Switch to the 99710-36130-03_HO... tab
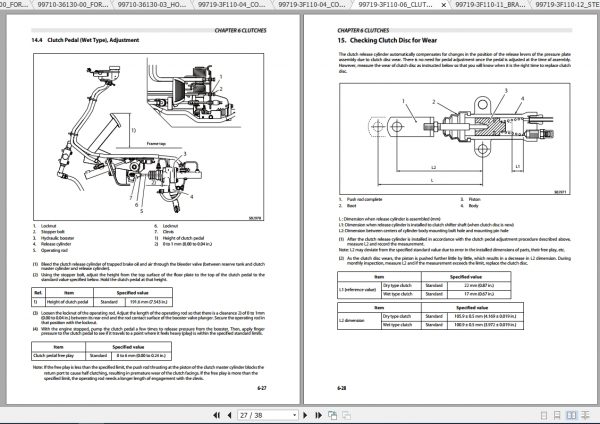 pyautogui.click(x=152, y=5)
